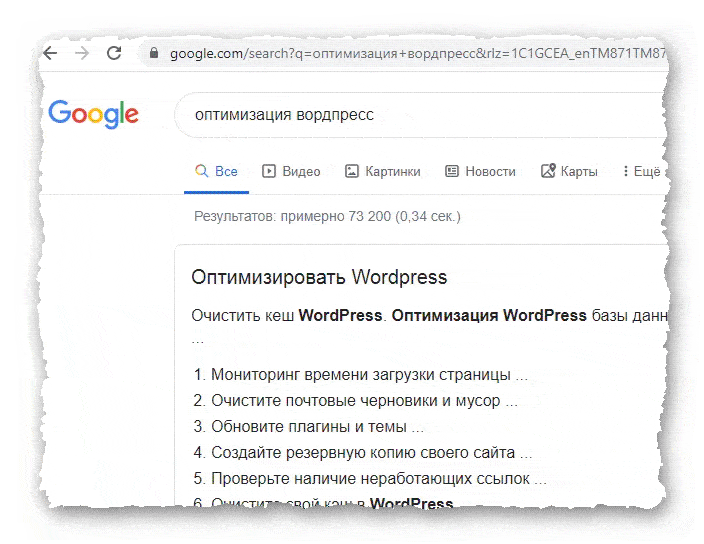Click the map pin icon beside Карты

pos(548,171)
